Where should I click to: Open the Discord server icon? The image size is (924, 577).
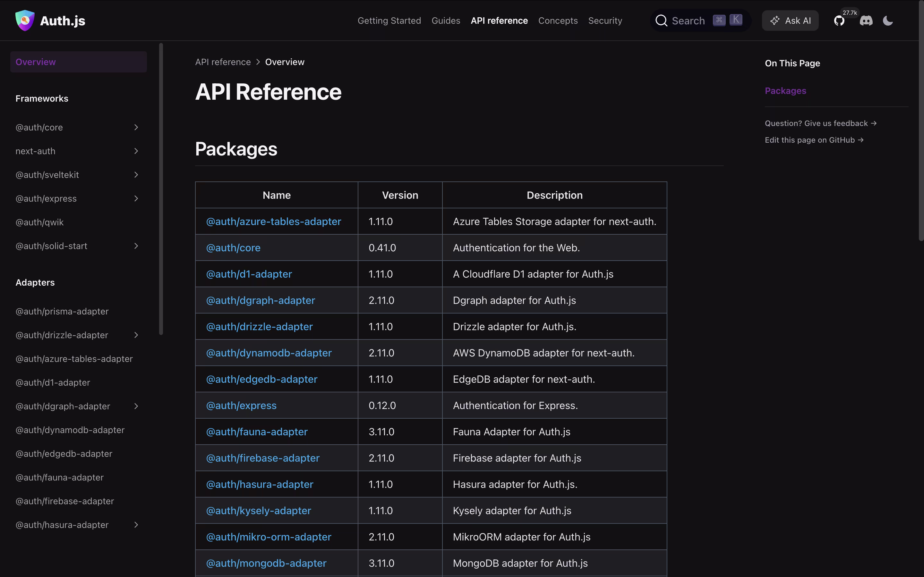[866, 21]
